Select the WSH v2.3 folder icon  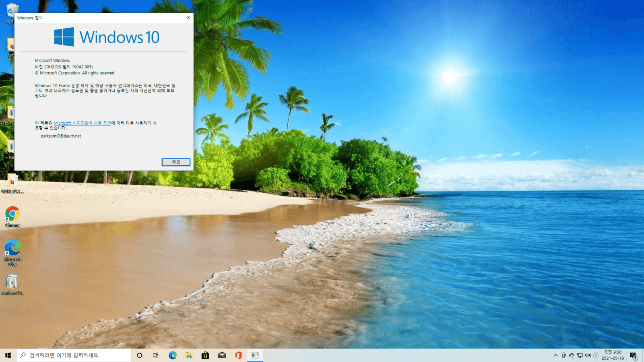[x=12, y=183]
